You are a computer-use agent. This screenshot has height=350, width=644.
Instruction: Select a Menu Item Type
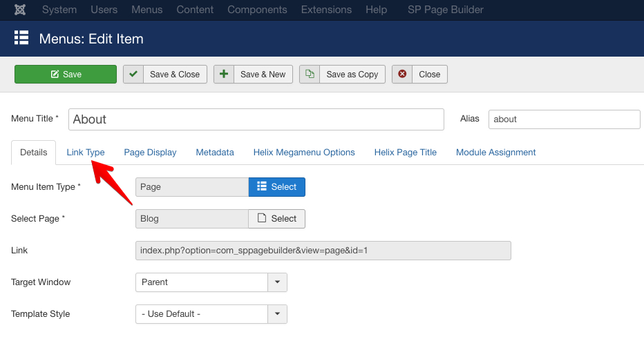pyautogui.click(x=276, y=187)
